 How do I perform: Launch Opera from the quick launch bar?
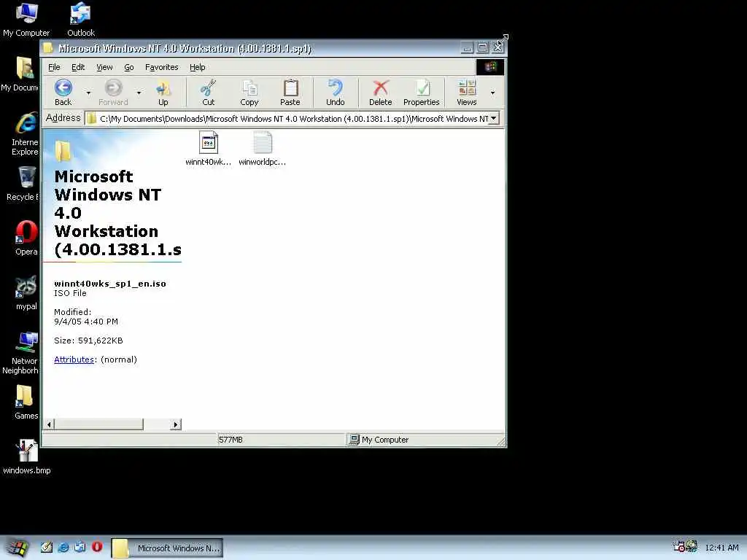point(97,547)
